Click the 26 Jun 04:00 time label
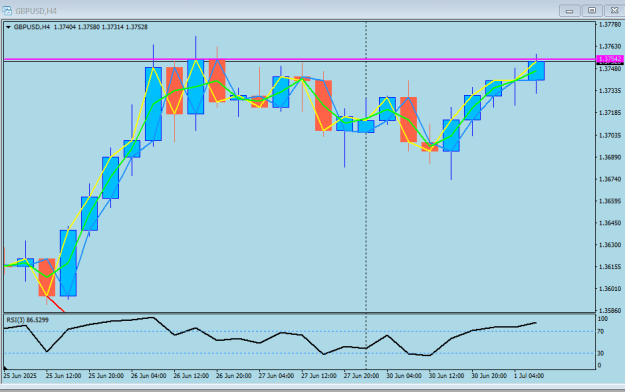Image resolution: width=625 pixels, height=392 pixels. [149, 376]
